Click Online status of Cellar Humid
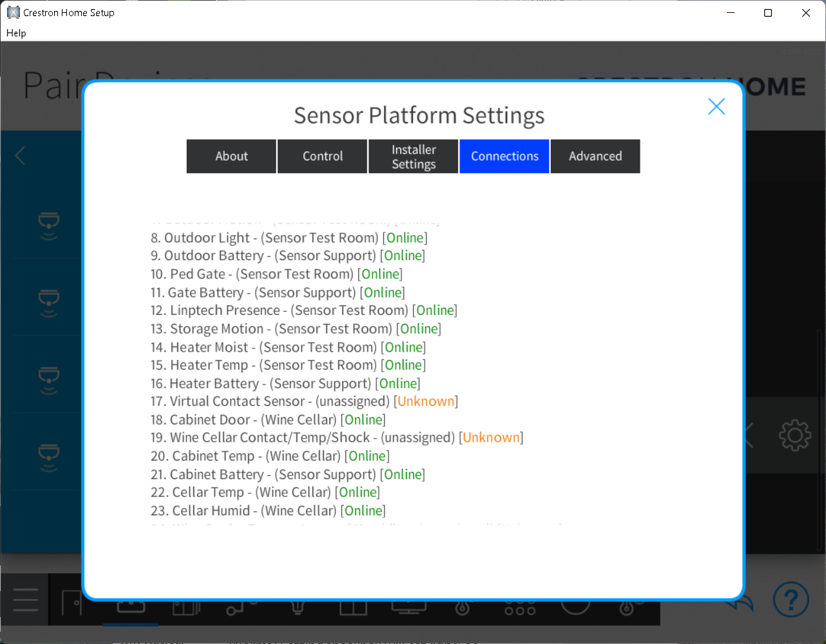Viewport: 826px width, 644px height. pyautogui.click(x=364, y=511)
